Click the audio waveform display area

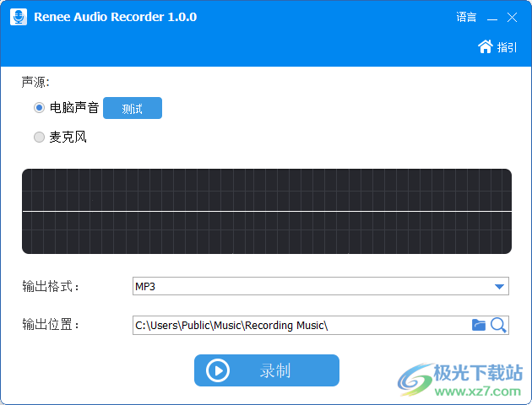[x=267, y=211]
